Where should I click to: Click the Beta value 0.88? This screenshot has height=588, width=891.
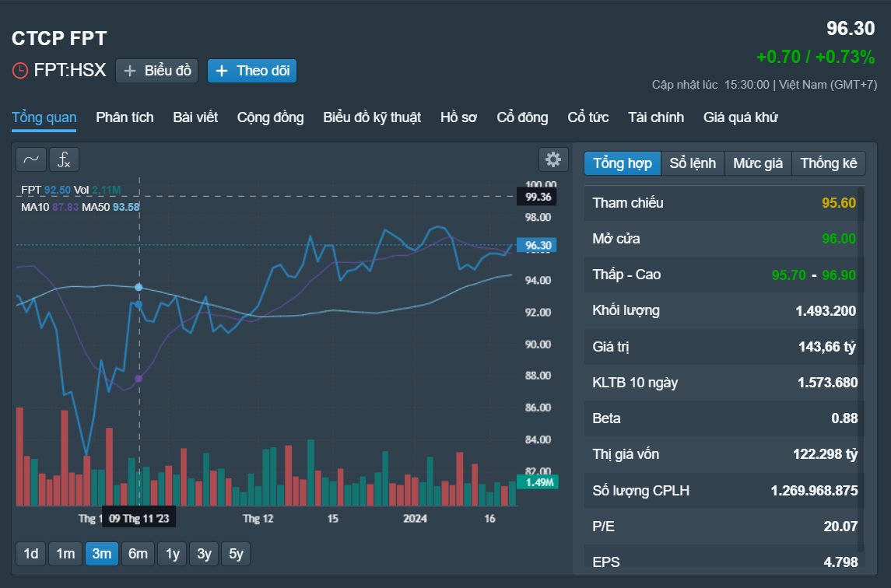coord(844,418)
